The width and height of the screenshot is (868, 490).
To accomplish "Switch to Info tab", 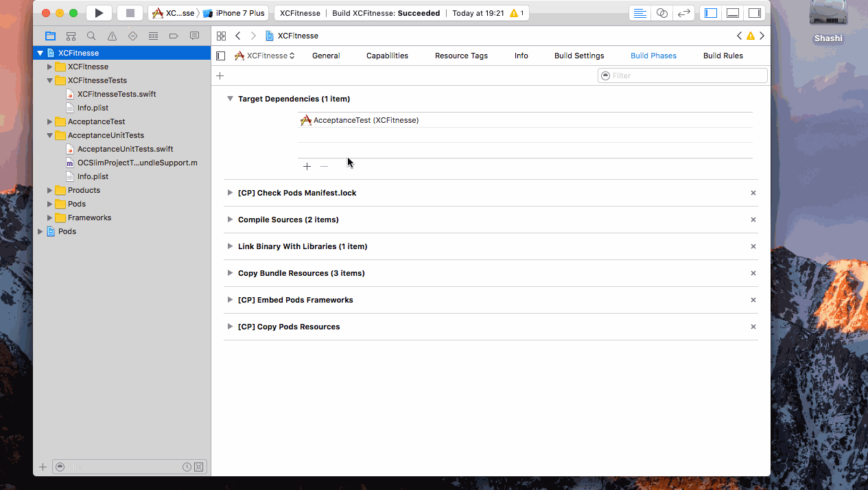I will pos(521,56).
